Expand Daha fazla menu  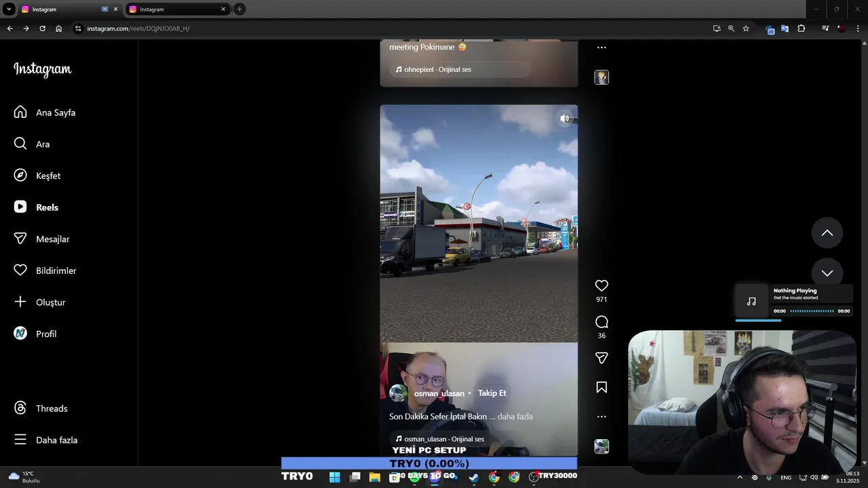pos(46,440)
